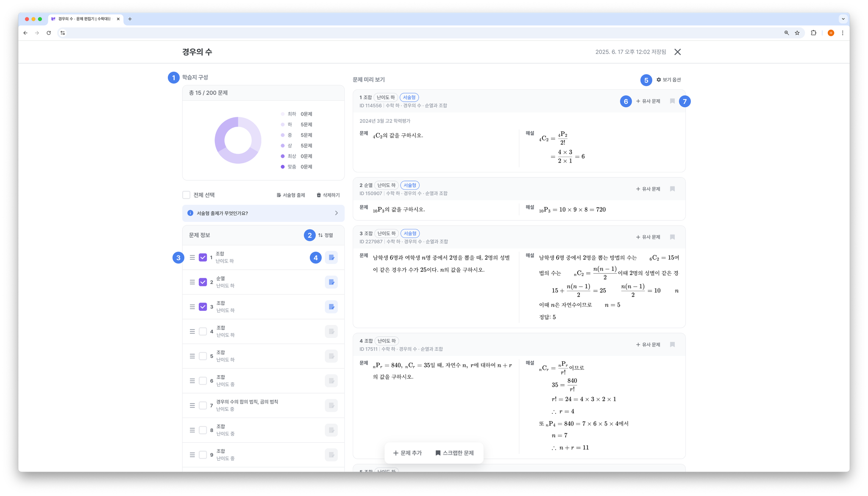Click the 서술형 출제 button
The image size is (868, 496).
[x=291, y=195]
